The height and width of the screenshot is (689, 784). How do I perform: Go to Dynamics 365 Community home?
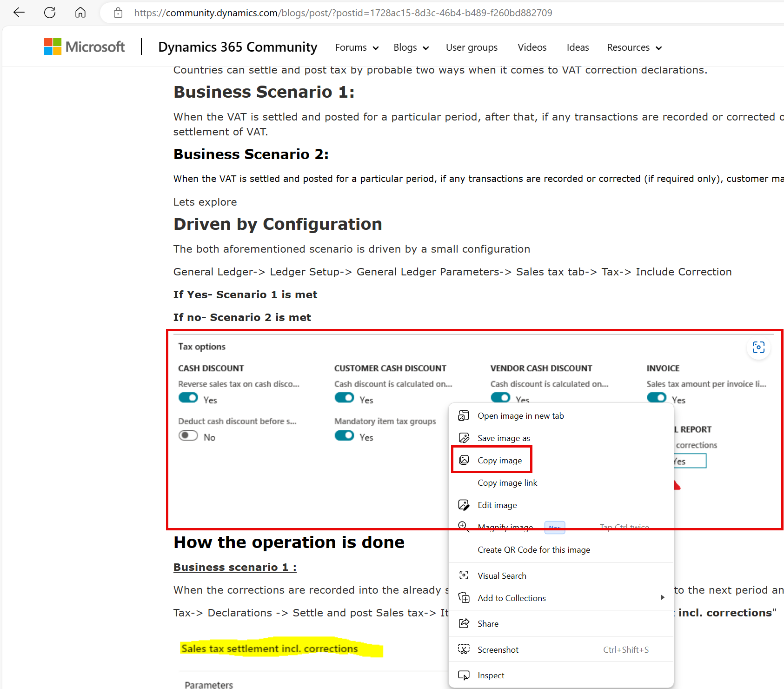(238, 47)
